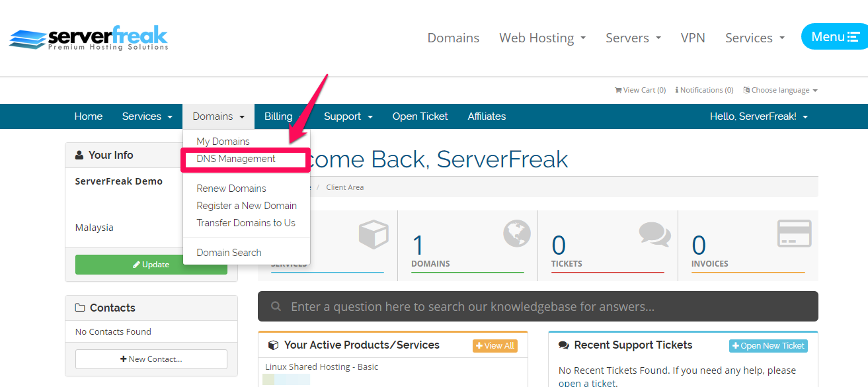This screenshot has width=868, height=387.
Task: Click the credit card icon on Invoices tile
Action: pos(795,234)
